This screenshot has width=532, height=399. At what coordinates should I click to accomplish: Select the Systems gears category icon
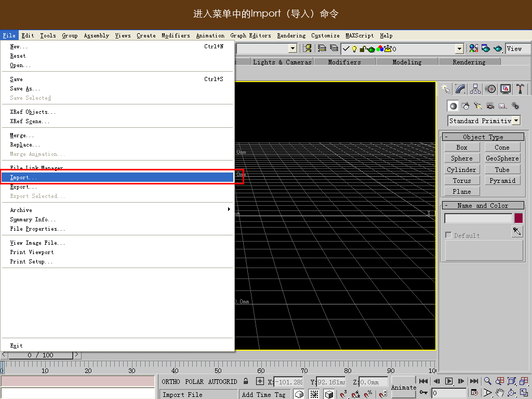(515, 106)
